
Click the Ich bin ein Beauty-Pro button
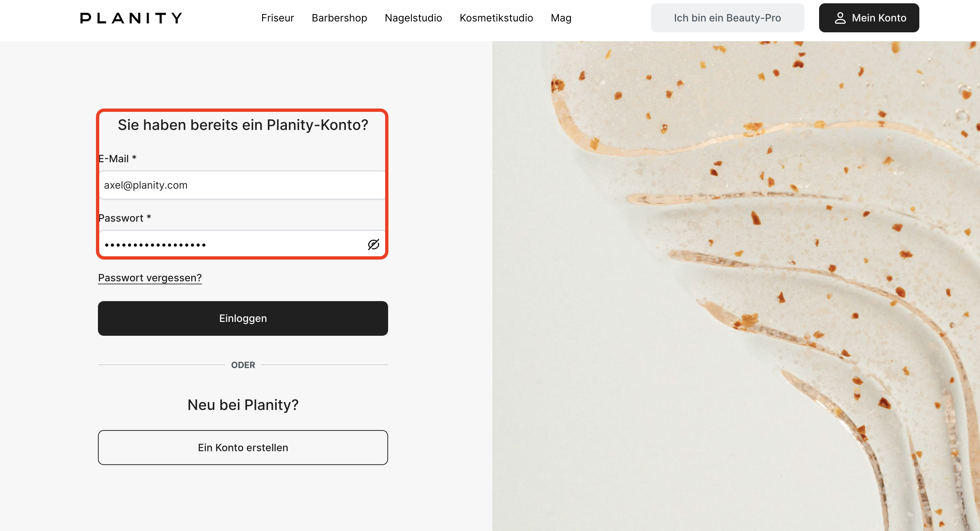point(727,18)
